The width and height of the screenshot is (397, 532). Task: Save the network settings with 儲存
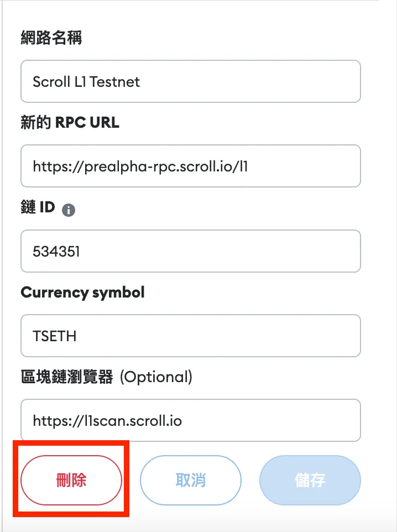point(310,480)
